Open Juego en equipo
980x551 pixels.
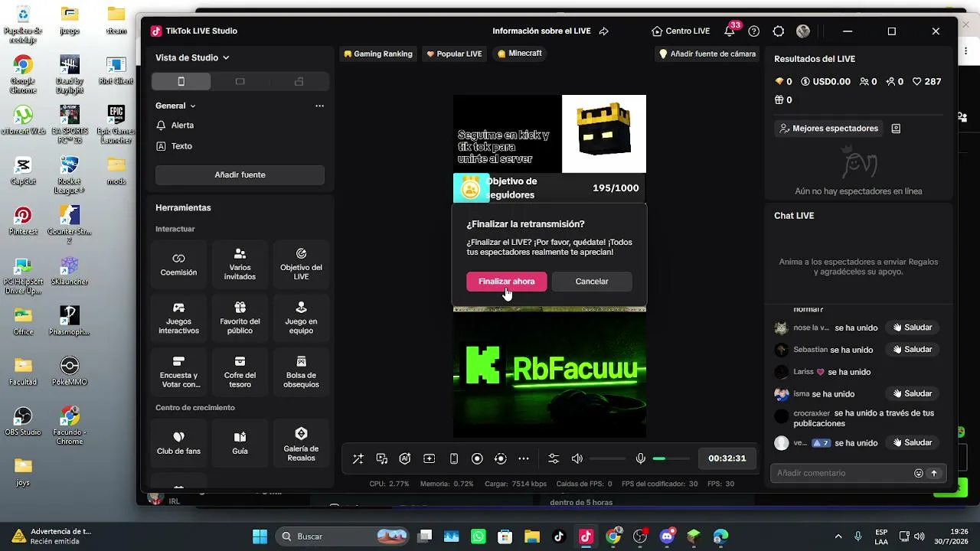[x=301, y=318]
